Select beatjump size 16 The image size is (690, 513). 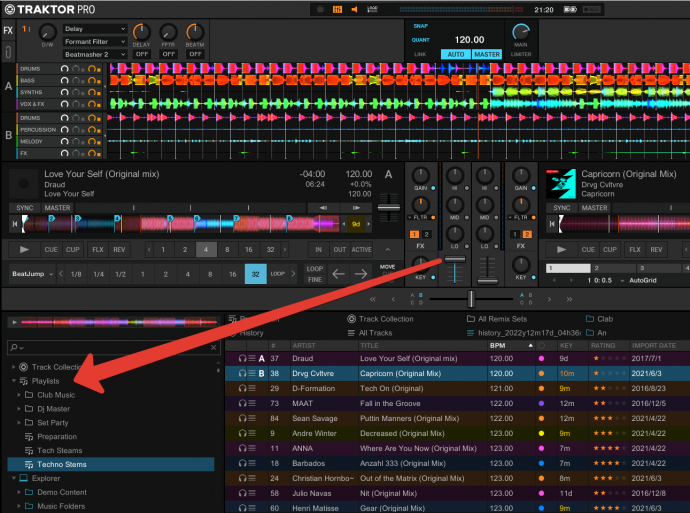click(232, 274)
